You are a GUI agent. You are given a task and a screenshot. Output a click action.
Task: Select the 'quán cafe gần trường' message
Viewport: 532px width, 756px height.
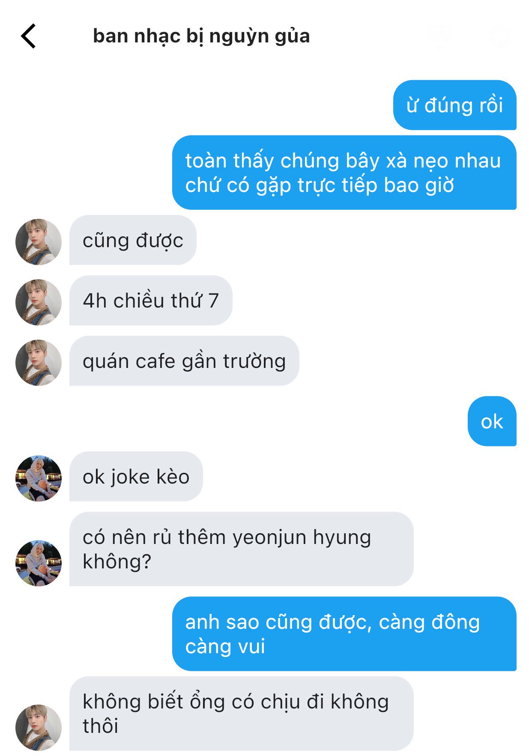(184, 361)
